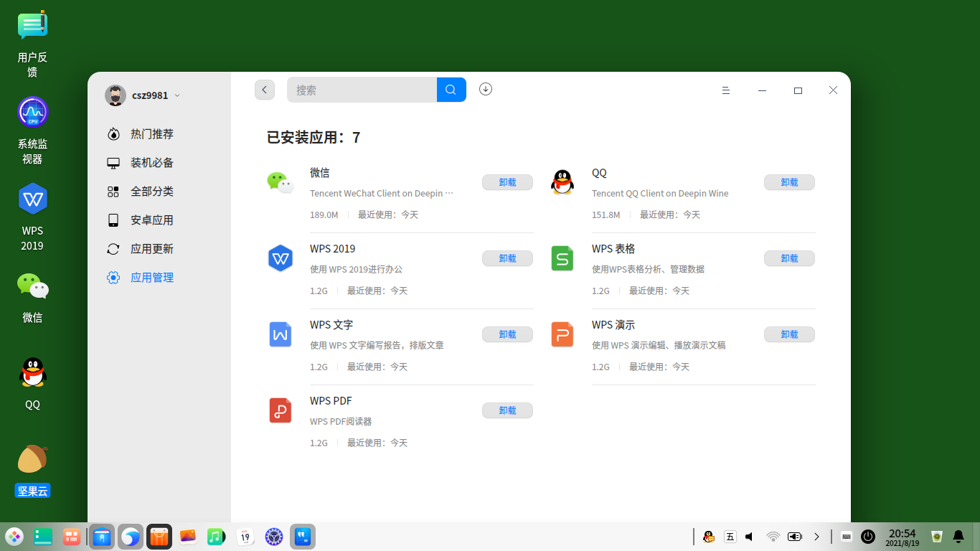Screen dimensions: 980x551
Task: Go back with the back arrow button
Action: 265,90
